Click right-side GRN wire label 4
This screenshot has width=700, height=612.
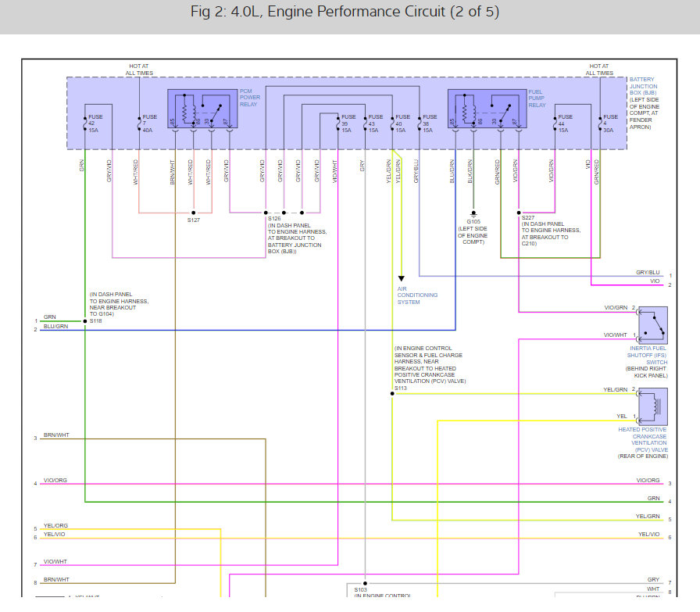point(654,498)
